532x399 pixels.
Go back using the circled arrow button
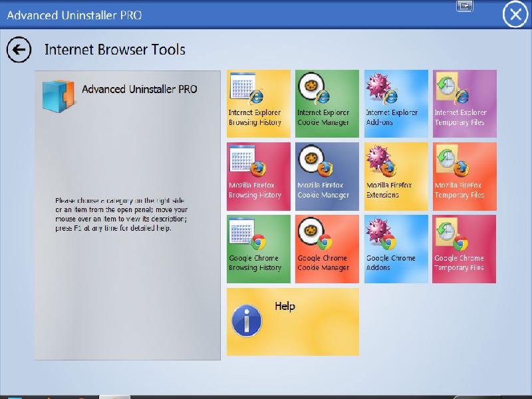(19, 49)
